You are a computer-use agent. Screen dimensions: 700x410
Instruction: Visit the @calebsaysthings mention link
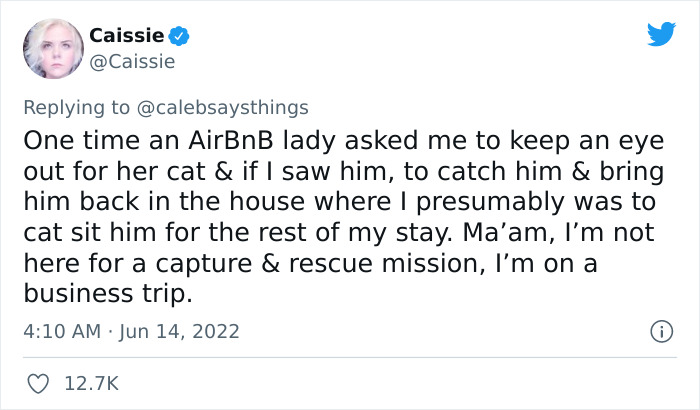(223, 106)
